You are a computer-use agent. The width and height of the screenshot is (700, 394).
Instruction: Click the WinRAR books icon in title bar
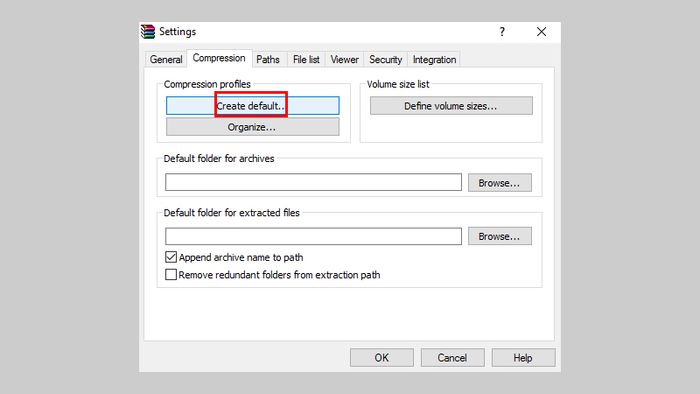coord(148,32)
